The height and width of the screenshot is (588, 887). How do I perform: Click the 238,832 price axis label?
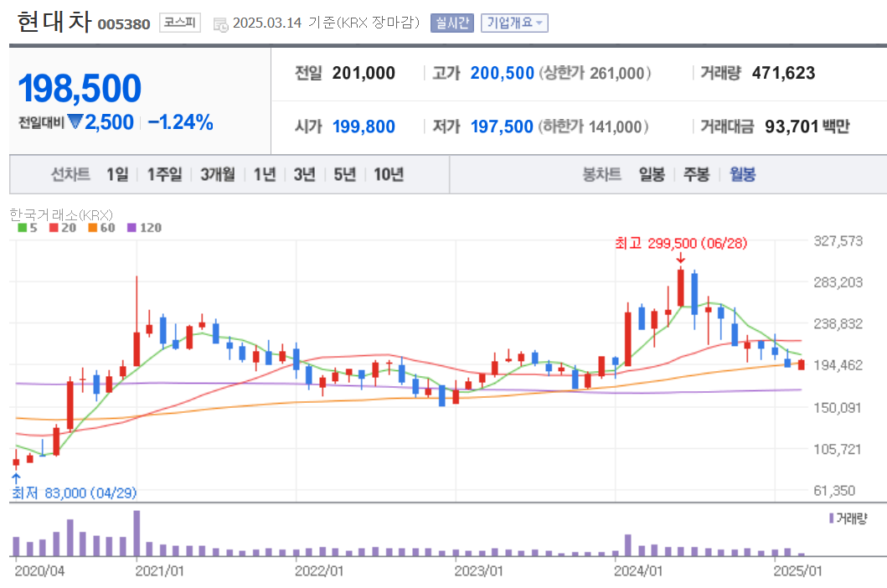point(838,323)
